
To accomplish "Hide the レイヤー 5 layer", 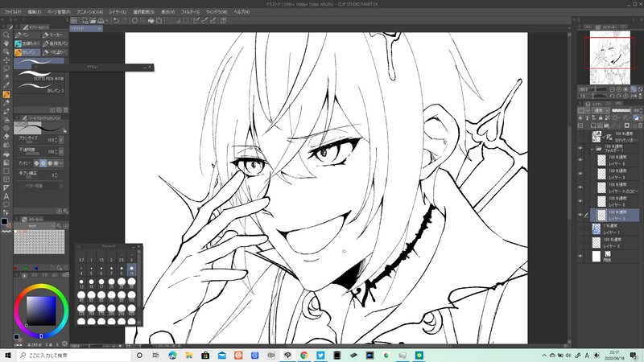I will coord(580,201).
